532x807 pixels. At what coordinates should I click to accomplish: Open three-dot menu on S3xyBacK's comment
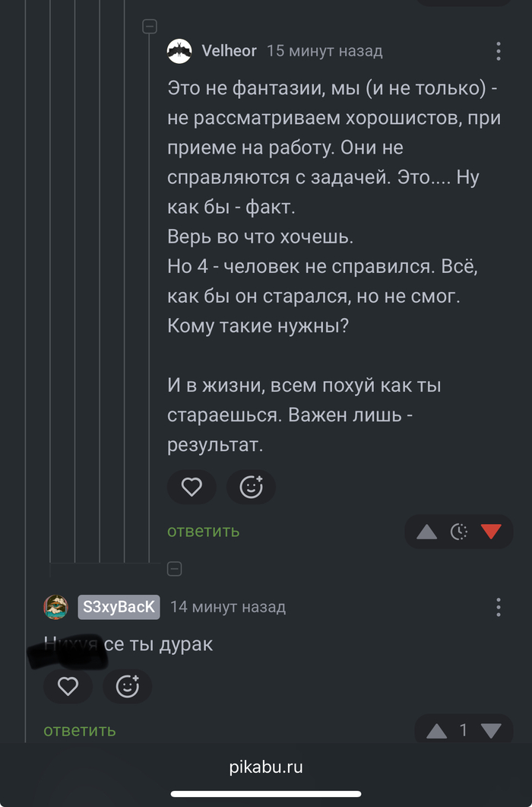click(499, 607)
